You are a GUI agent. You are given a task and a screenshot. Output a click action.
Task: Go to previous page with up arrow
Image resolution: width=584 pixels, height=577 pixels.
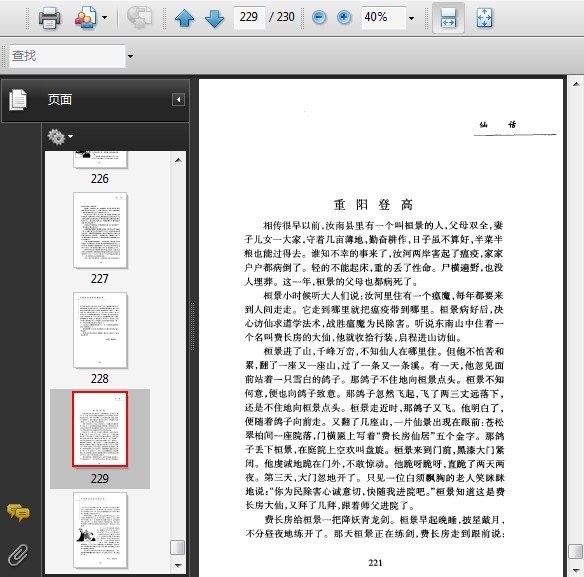click(184, 18)
